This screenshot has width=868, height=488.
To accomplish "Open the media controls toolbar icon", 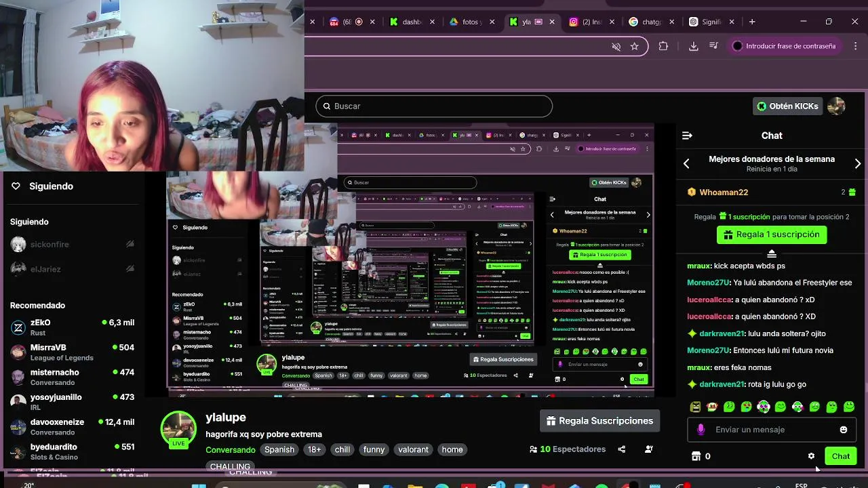I will [x=713, y=46].
